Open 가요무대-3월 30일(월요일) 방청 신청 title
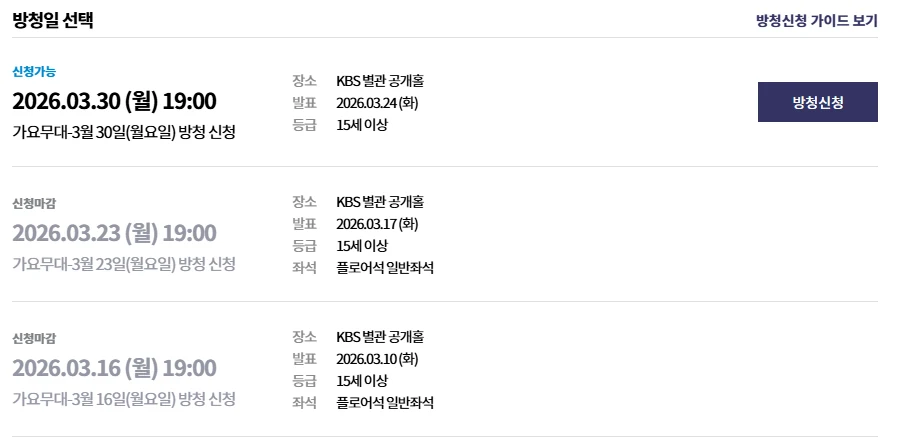Image resolution: width=906 pixels, height=445 pixels. pos(124,132)
